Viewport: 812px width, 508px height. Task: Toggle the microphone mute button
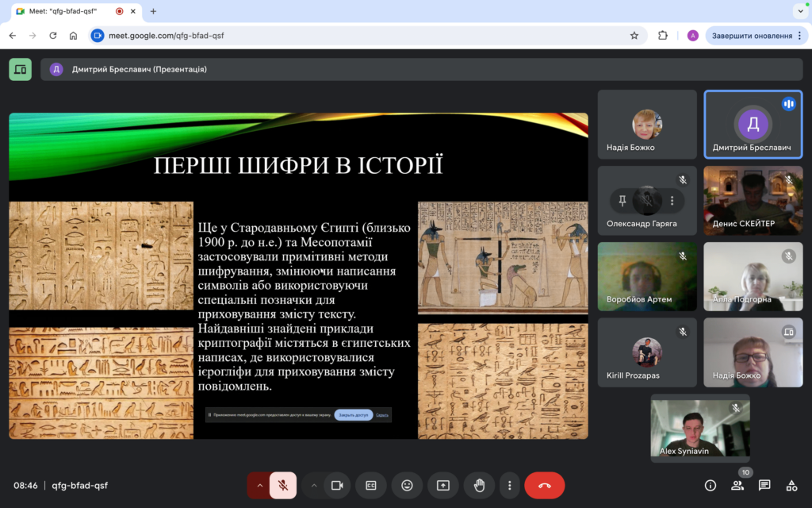(283, 485)
